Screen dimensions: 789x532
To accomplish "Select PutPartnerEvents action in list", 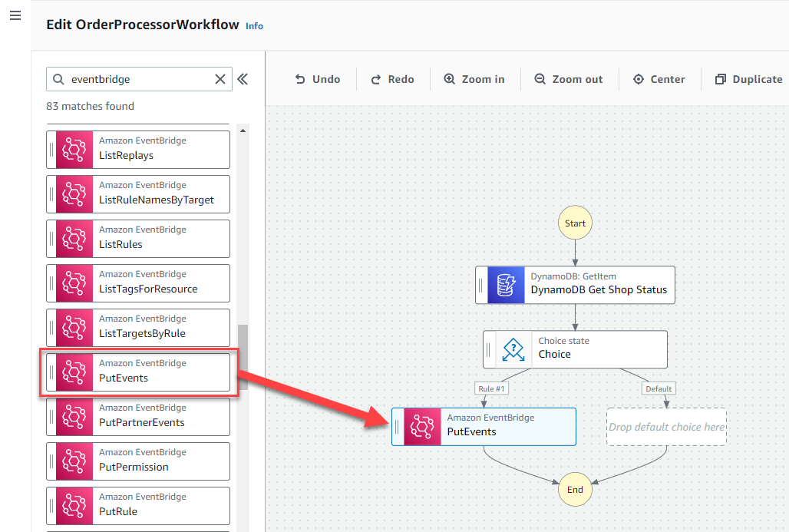I will pos(138,417).
